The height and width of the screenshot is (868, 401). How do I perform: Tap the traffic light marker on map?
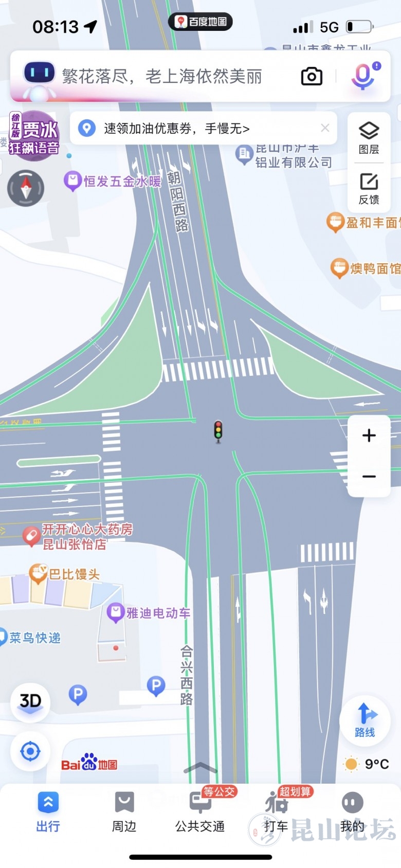click(218, 431)
